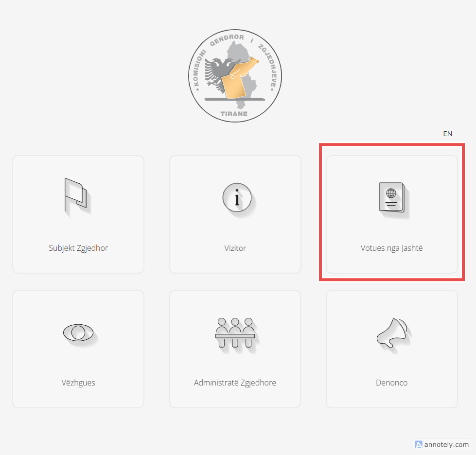Viewport: 476px width, 455px height.
Task: Open the Denonco label
Action: tap(392, 383)
